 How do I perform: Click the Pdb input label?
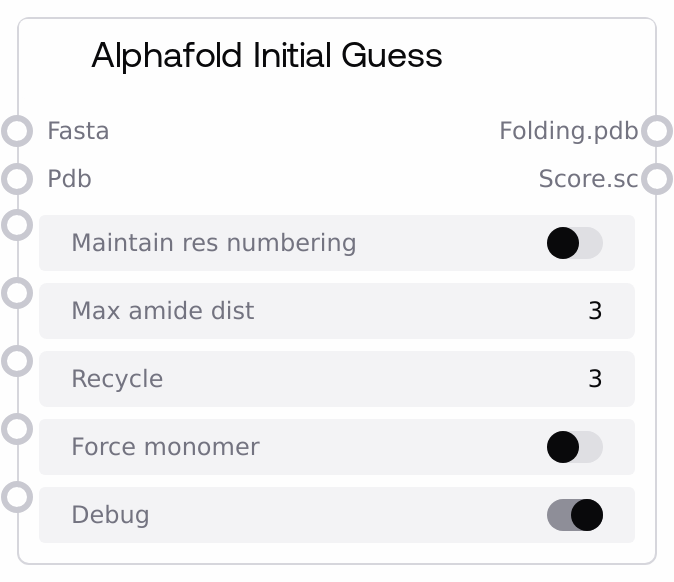pos(69,179)
